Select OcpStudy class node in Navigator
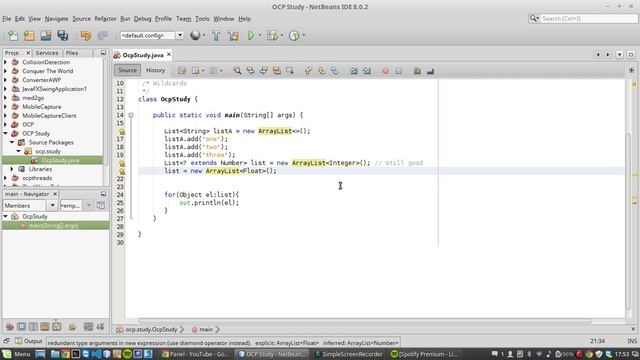The width and height of the screenshot is (640, 360). pyautogui.click(x=35, y=216)
